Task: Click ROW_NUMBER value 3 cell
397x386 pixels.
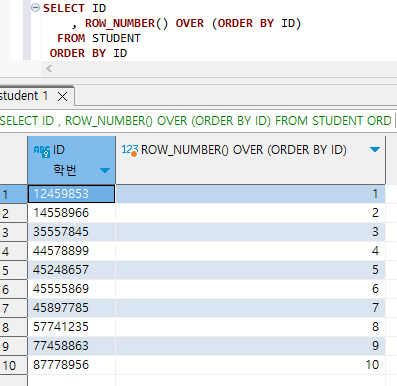Action: [250, 232]
